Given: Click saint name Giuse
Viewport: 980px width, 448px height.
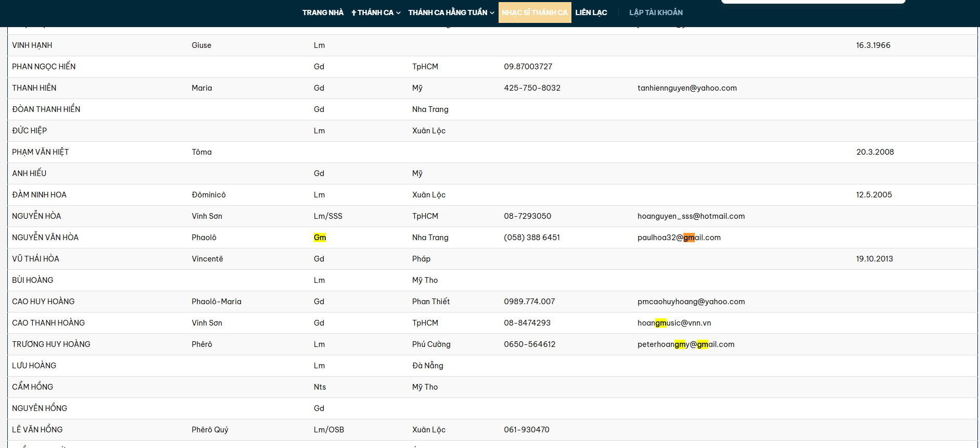Looking at the screenshot, I should [201, 45].
